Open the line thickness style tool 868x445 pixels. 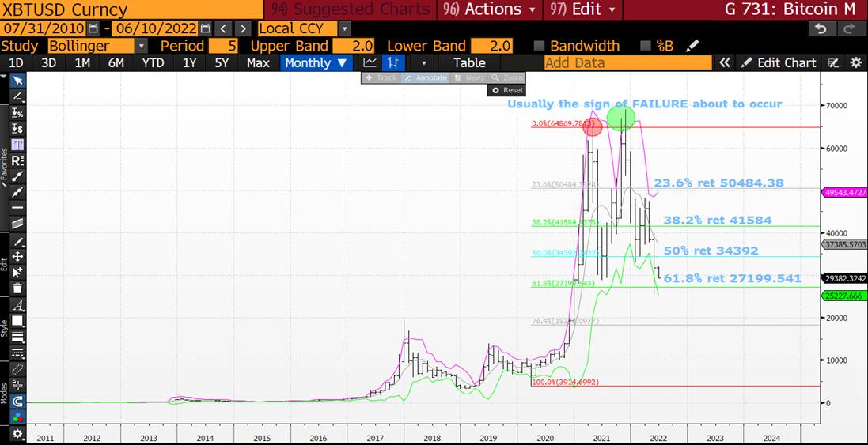[17, 337]
